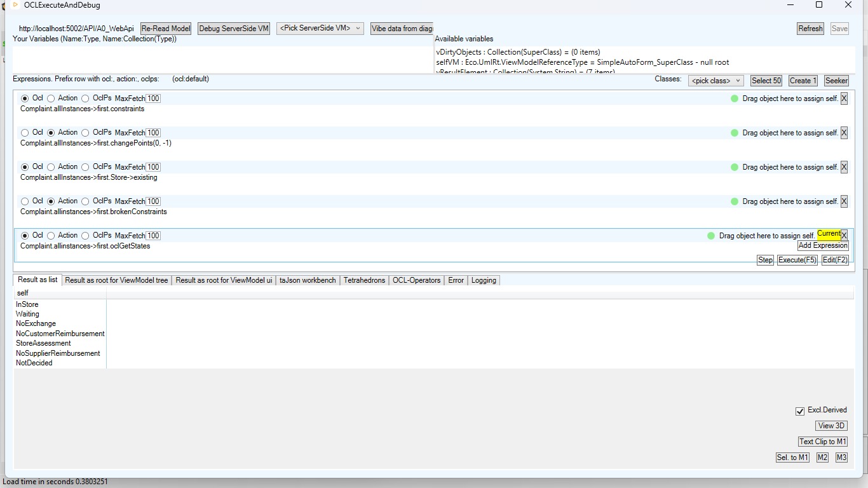868x488 pixels.
Task: Open the taJson workbench tab
Action: coord(308,280)
